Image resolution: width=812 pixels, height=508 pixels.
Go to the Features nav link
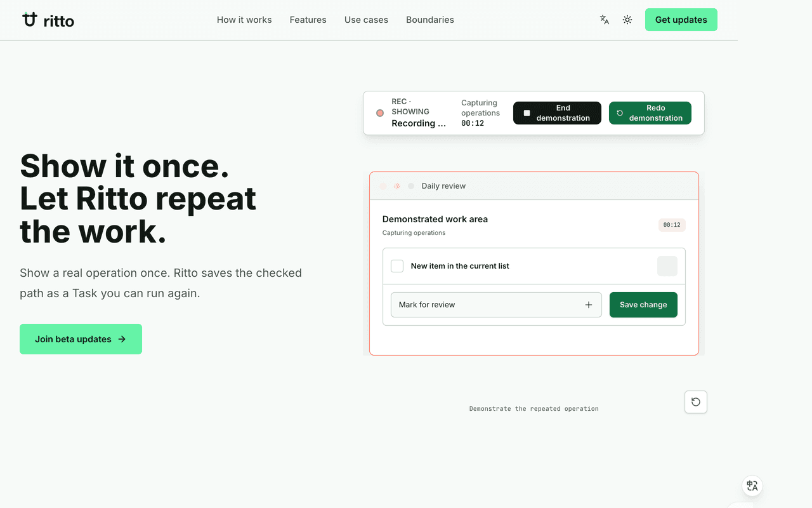coord(308,20)
